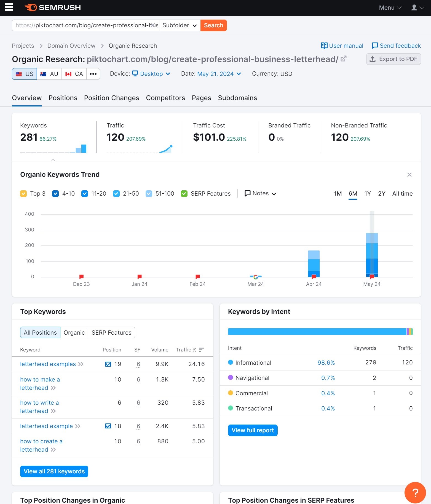
Task: Set chart range to 1M
Action: click(338, 194)
